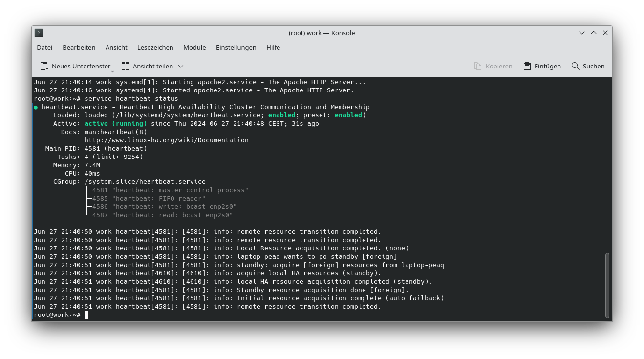Click the Einfügen clipboard icon
644x359 pixels.
pyautogui.click(x=527, y=66)
